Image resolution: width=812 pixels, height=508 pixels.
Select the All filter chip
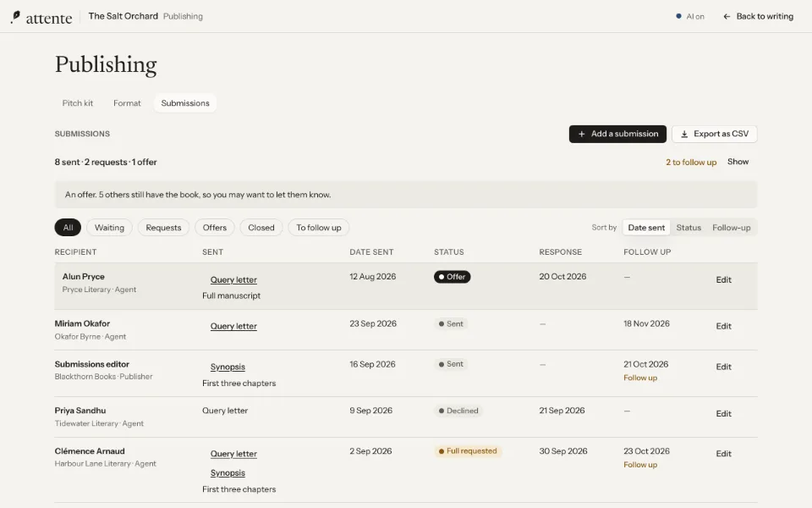tap(68, 228)
